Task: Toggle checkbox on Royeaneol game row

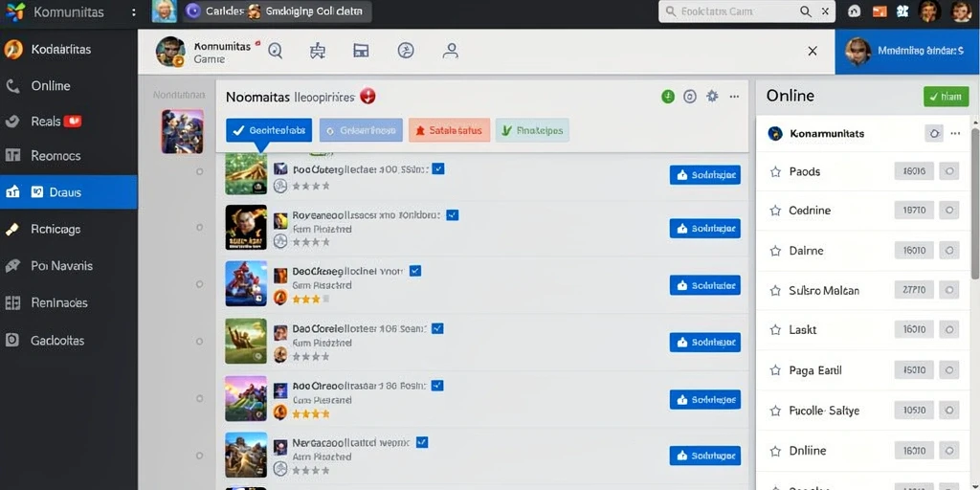Action: [x=453, y=215]
